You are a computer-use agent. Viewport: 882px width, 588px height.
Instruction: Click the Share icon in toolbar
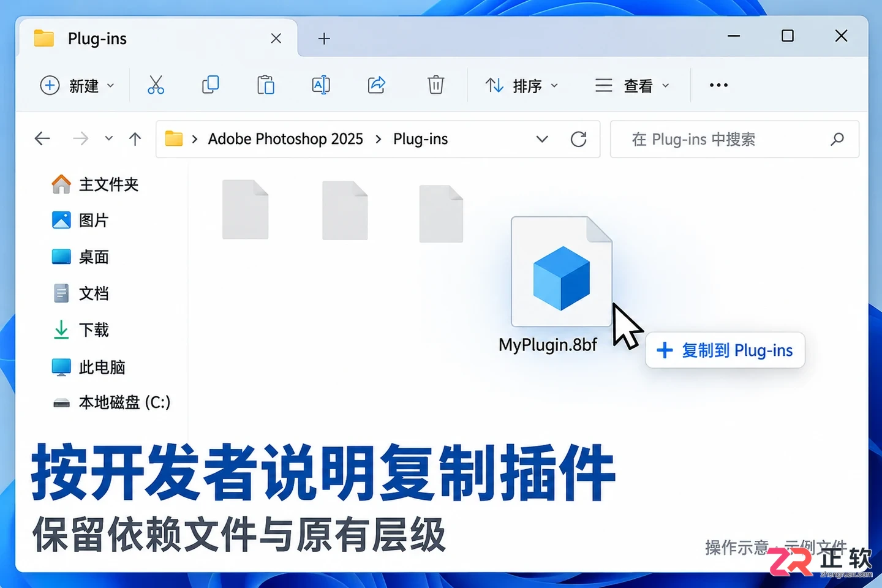tap(377, 85)
